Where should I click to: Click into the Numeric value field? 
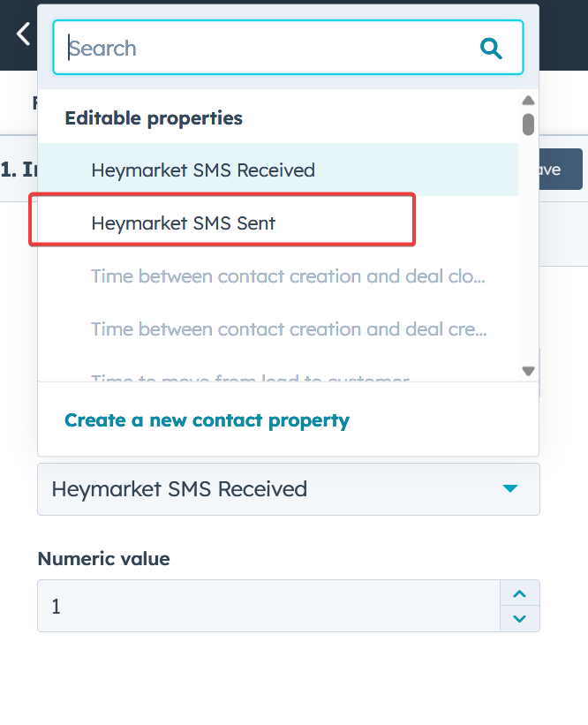(x=265, y=606)
